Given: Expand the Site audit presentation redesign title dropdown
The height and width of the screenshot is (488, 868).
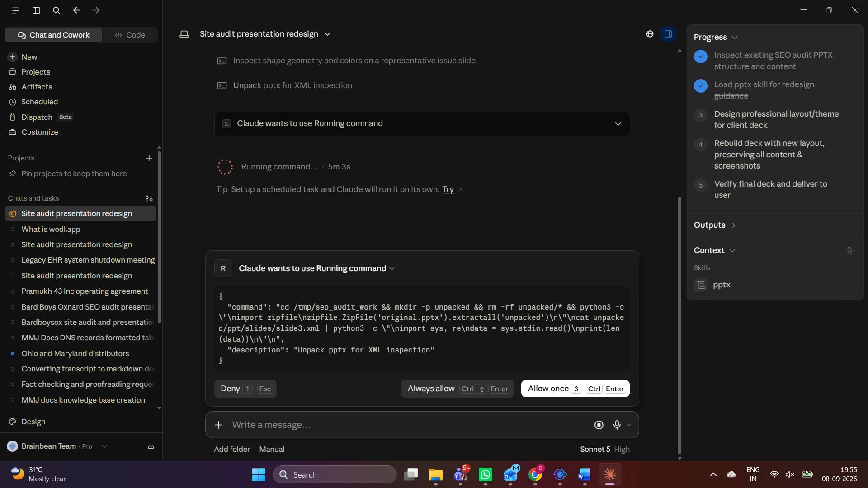Looking at the screenshot, I should (328, 34).
